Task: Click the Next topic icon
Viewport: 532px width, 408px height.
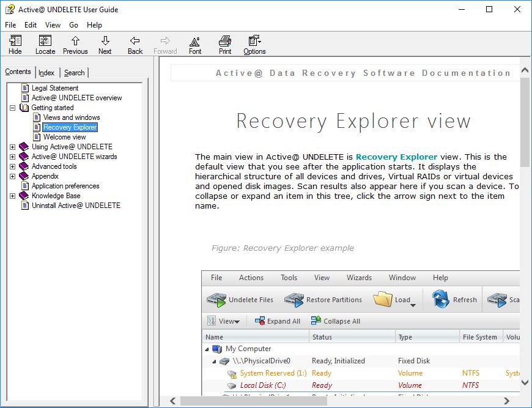Action: (x=104, y=43)
